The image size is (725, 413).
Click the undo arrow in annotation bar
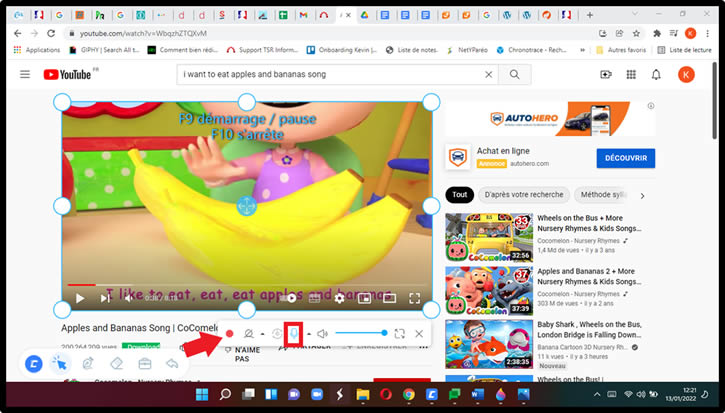point(172,364)
